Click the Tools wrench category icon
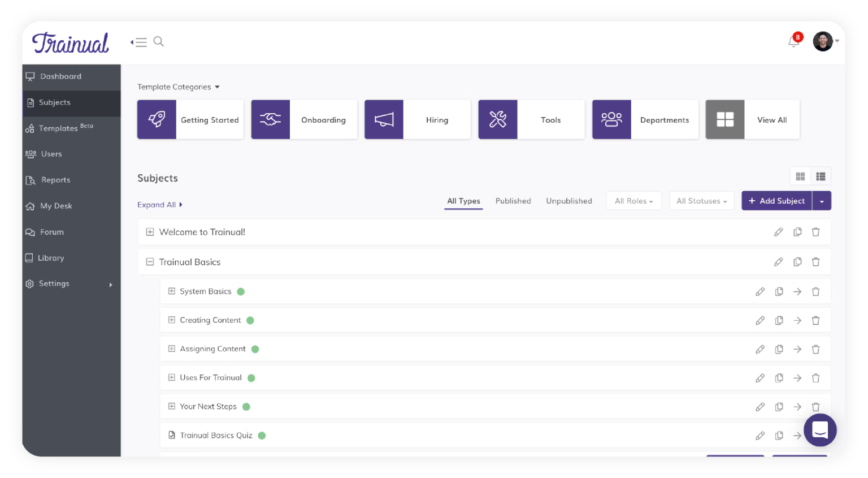This screenshot has width=868, height=478. (x=498, y=119)
